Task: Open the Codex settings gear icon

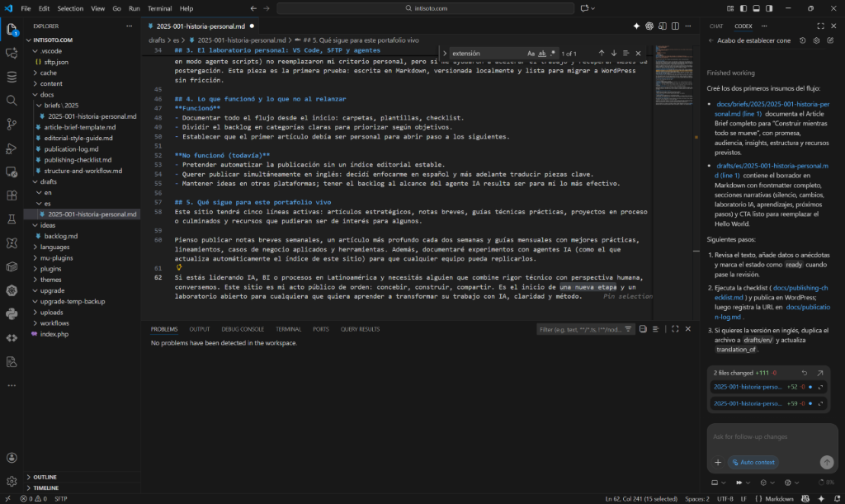Action: point(816,40)
